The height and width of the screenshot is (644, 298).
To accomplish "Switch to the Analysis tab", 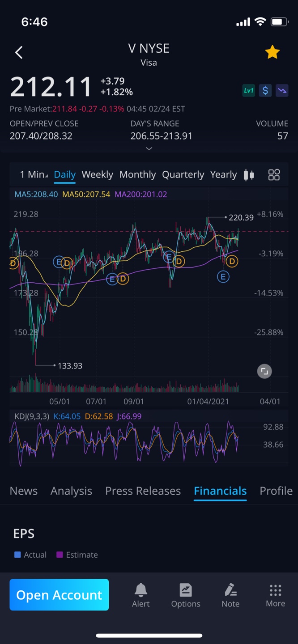I will click(x=71, y=491).
